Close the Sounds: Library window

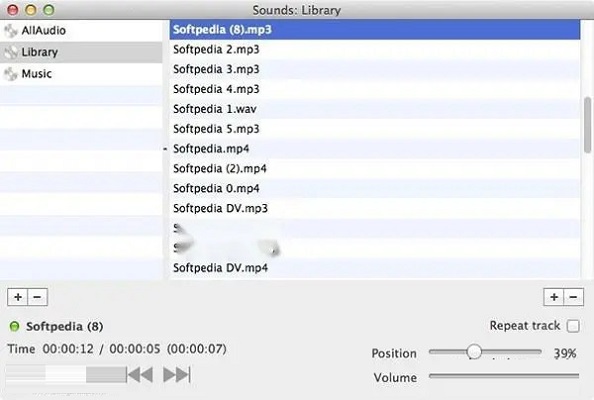coord(13,10)
